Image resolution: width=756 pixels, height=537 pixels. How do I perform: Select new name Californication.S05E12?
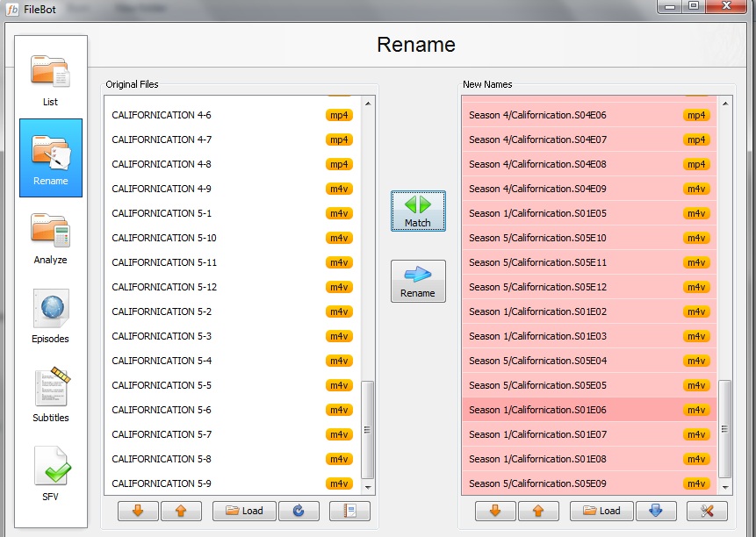coord(590,287)
